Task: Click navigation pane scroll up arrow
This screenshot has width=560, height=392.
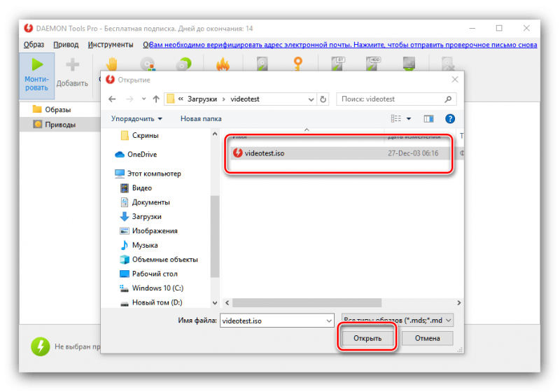Action: pyautogui.click(x=215, y=134)
